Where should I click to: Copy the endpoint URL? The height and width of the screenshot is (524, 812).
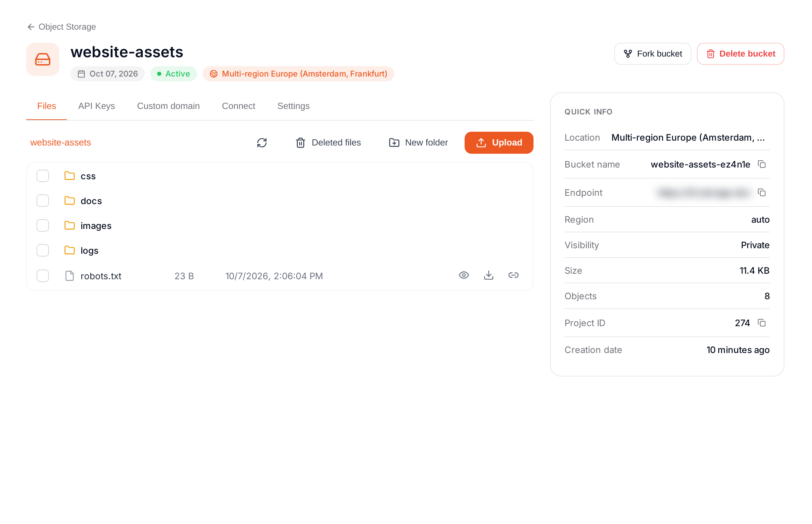click(x=762, y=192)
